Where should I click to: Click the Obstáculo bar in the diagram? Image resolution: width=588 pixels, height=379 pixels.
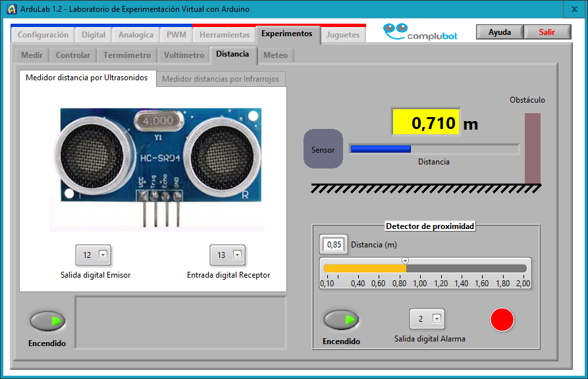coord(532,148)
